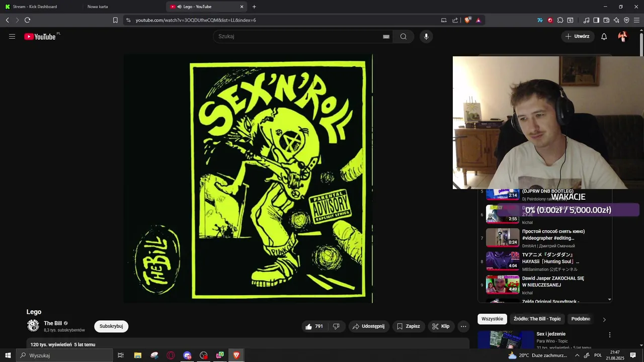This screenshot has height=362, width=644.
Task: Bookmark this page with the bookmark icon
Action: 115,20
